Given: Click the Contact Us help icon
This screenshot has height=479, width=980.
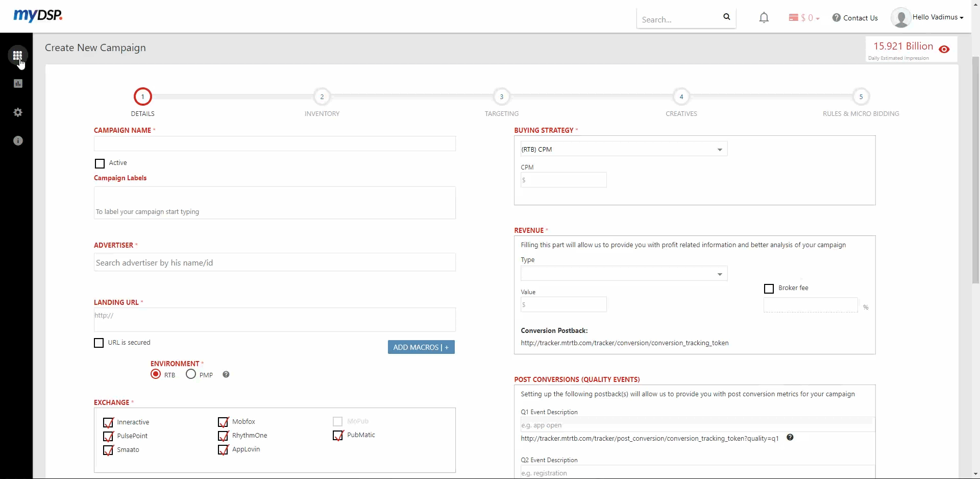Looking at the screenshot, I should pos(837,18).
